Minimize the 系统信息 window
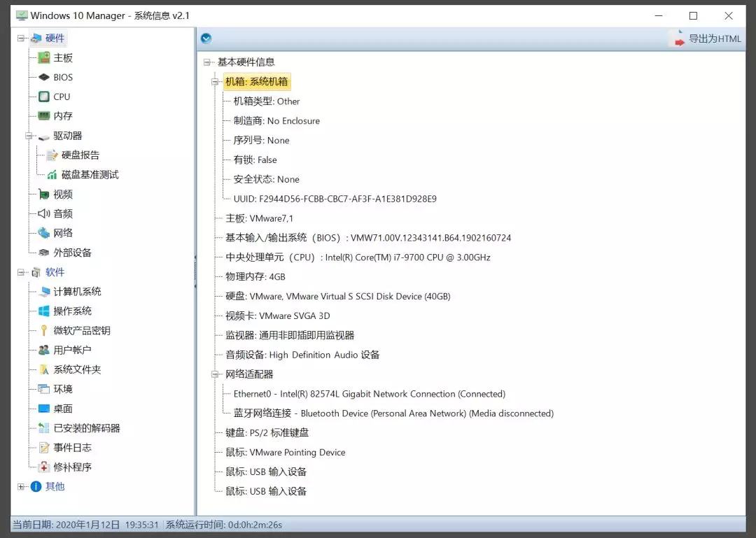The width and height of the screenshot is (756, 538). click(659, 15)
